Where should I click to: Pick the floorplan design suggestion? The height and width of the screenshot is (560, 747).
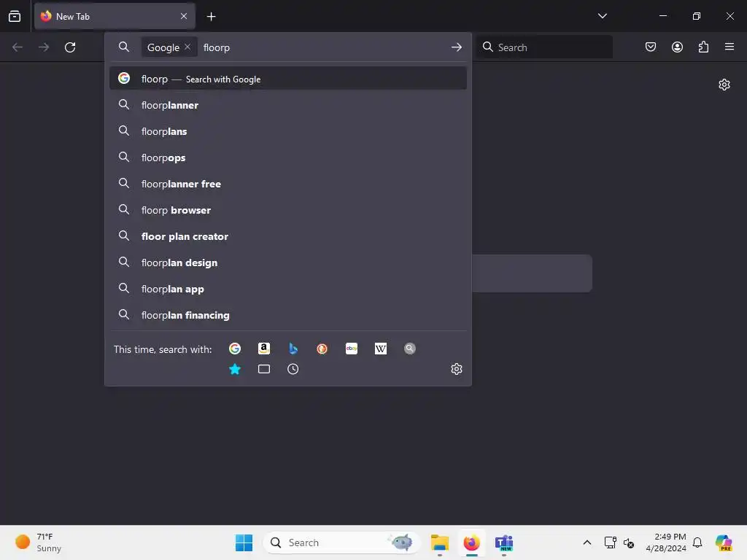coord(287,262)
